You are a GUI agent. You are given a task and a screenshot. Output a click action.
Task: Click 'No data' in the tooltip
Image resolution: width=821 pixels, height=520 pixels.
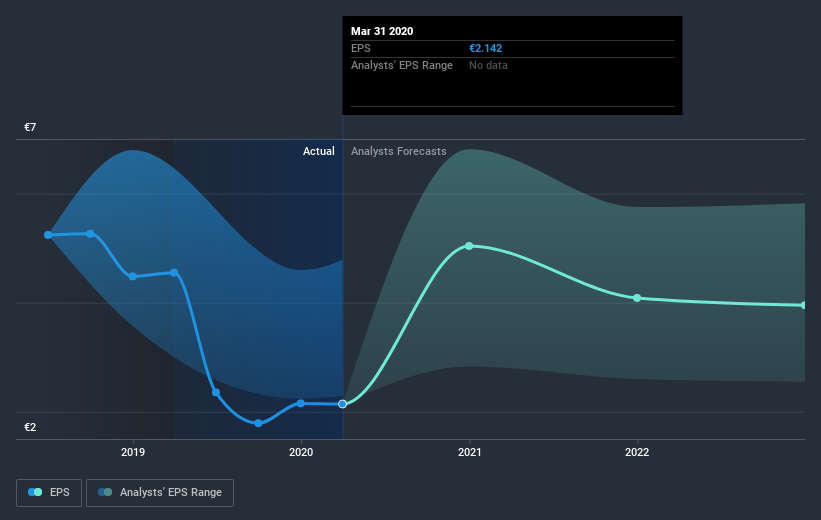pos(488,65)
